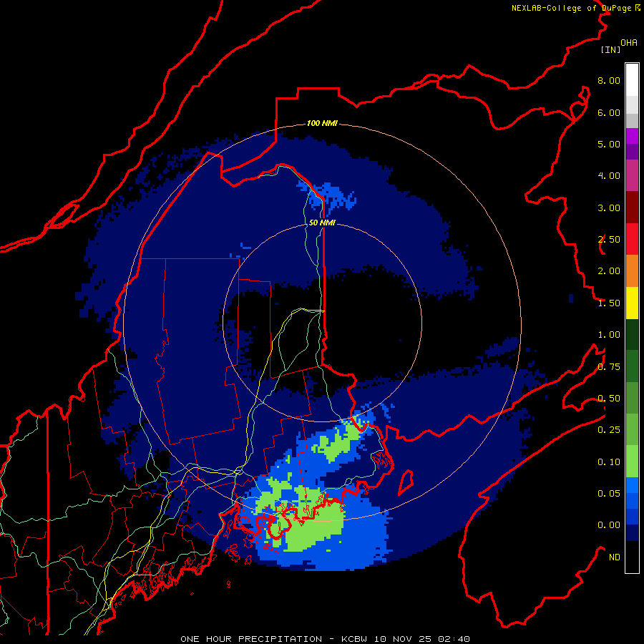644x644 pixels.
Task: Click the 1.50 legend value
Action: click(x=609, y=303)
